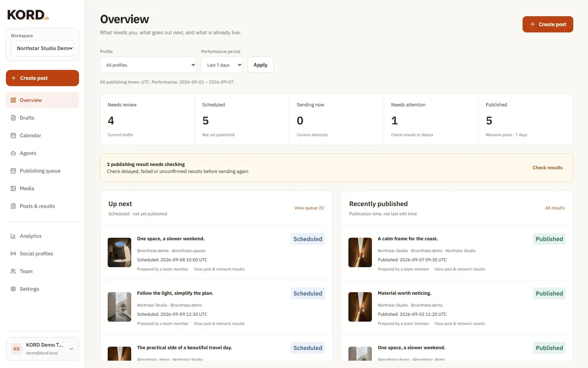Click the Settings gear icon
The width and height of the screenshot is (588, 368).
point(13,289)
